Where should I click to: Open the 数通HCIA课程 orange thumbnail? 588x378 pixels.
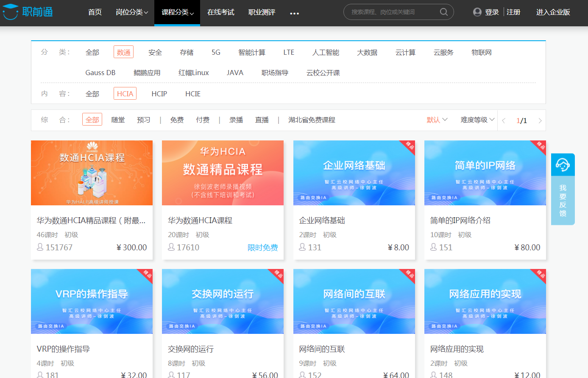click(x=92, y=173)
